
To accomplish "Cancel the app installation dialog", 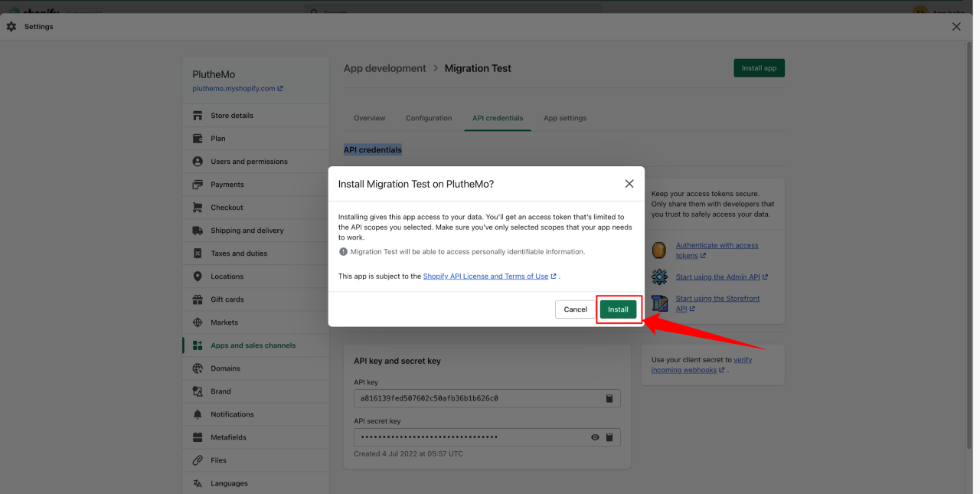I will point(575,309).
